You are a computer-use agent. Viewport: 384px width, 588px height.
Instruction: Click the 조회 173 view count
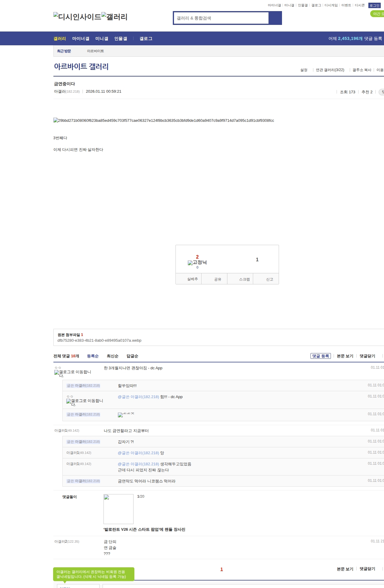(x=347, y=92)
